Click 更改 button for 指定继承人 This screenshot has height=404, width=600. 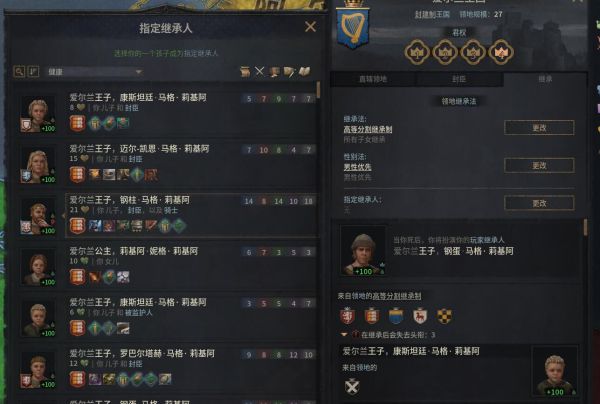pos(539,203)
